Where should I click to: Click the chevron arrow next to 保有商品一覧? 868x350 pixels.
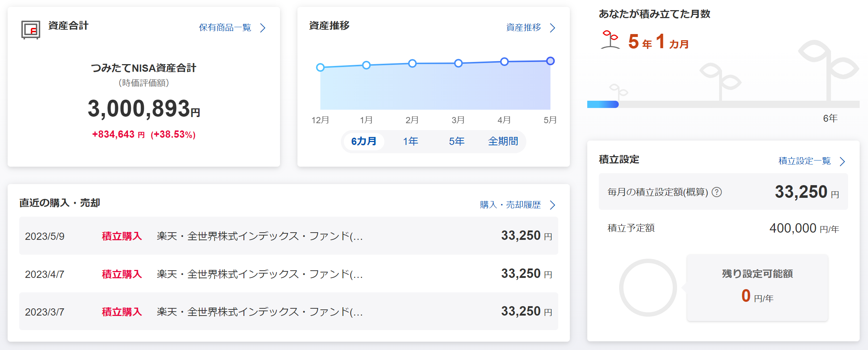click(x=263, y=28)
